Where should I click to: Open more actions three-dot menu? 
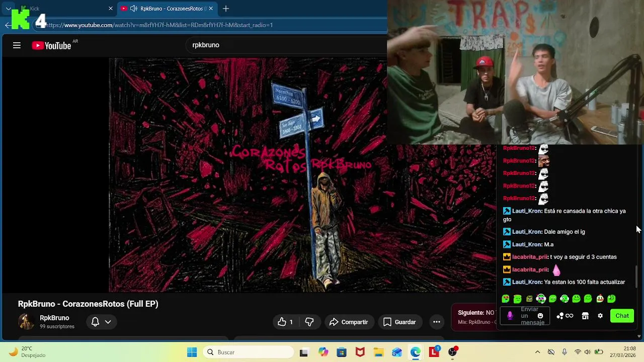[437, 322]
